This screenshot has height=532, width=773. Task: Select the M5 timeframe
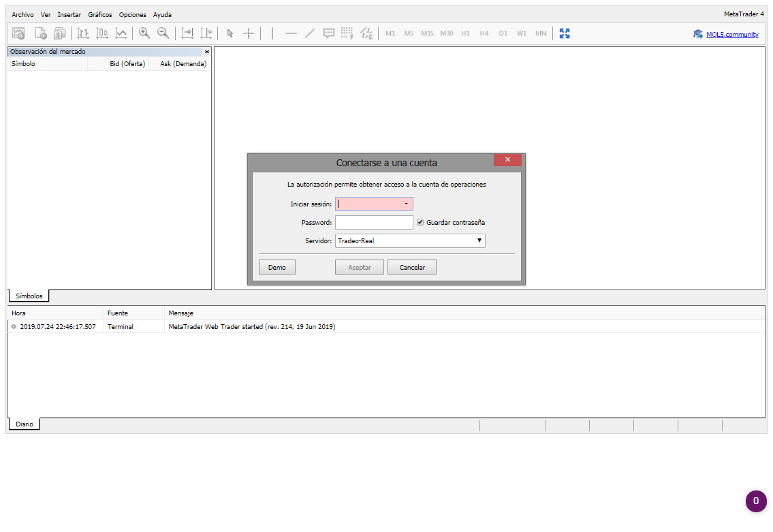[409, 33]
